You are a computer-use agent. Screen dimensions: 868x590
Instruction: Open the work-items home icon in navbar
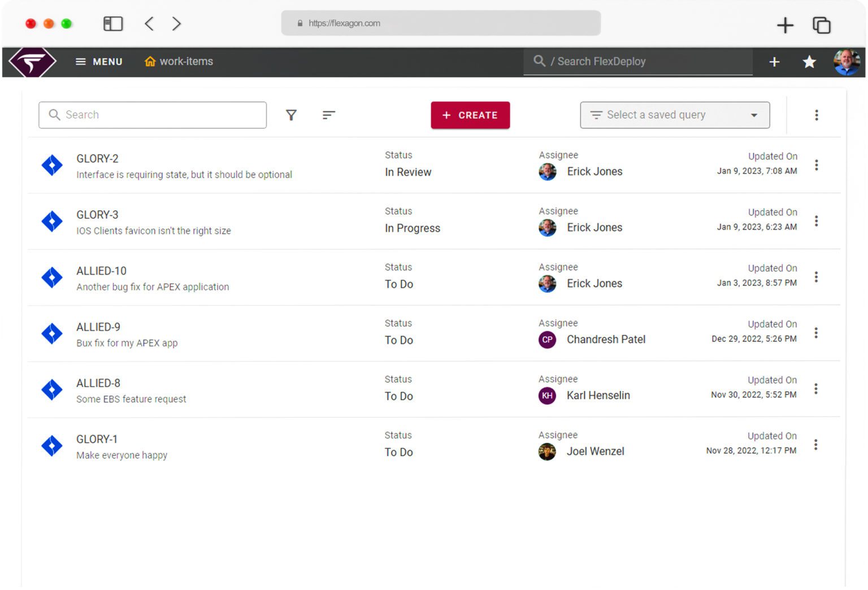(x=150, y=61)
